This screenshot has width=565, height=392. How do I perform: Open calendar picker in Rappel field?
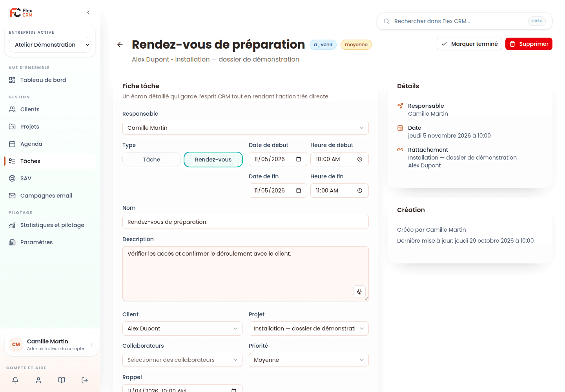[x=234, y=390]
